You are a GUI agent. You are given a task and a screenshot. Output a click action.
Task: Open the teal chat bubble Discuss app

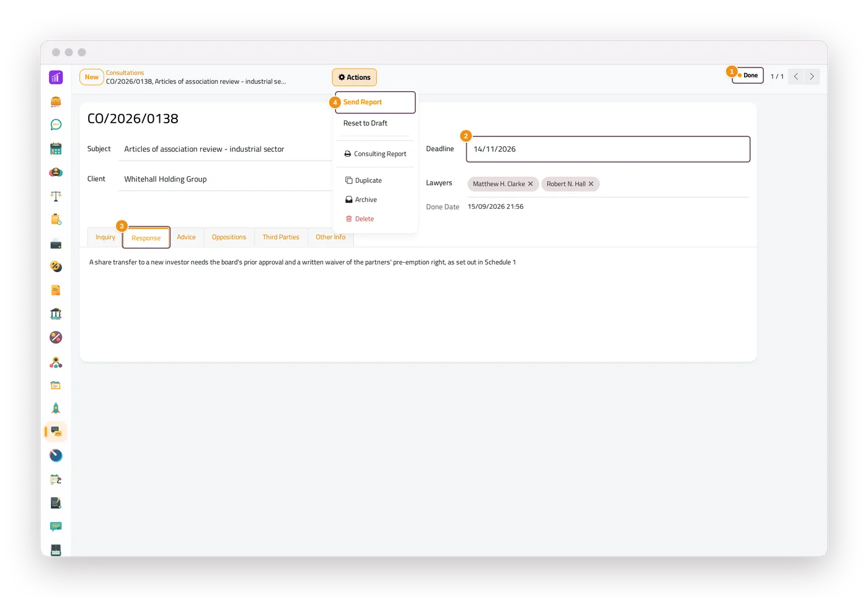[56, 125]
